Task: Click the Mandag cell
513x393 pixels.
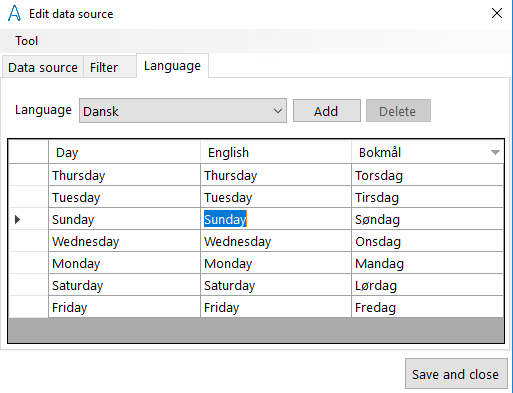Action: (x=427, y=263)
